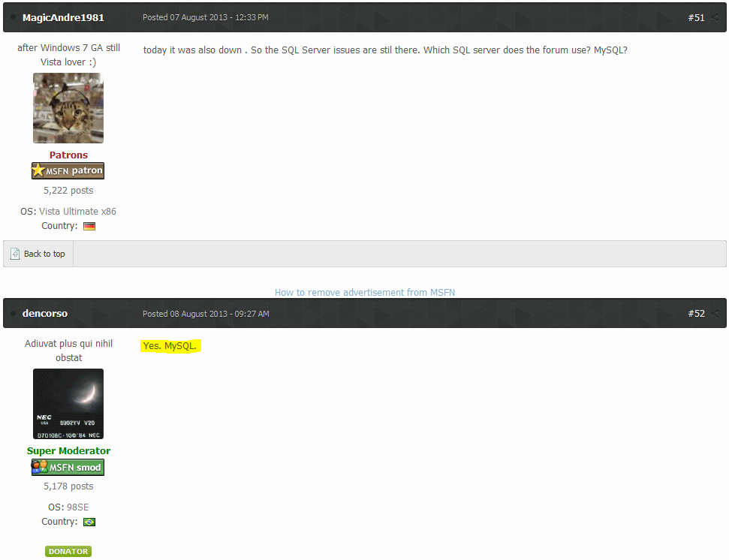Open permalink #52 of the post
729x560 pixels.
(696, 314)
